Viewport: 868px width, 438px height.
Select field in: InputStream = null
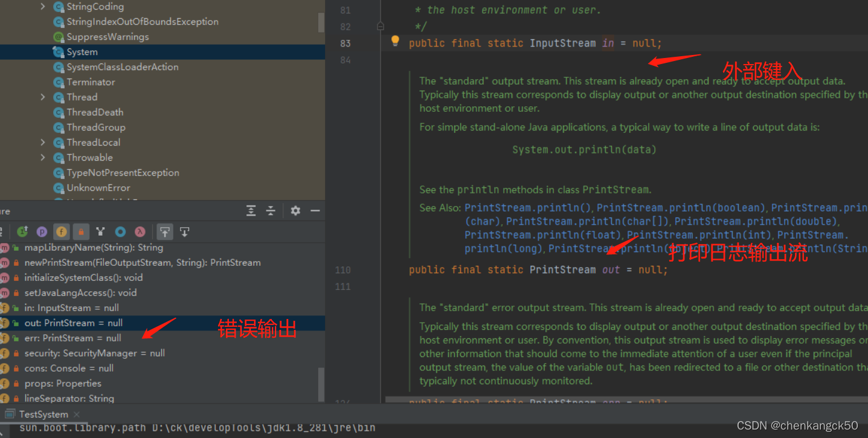tap(71, 308)
